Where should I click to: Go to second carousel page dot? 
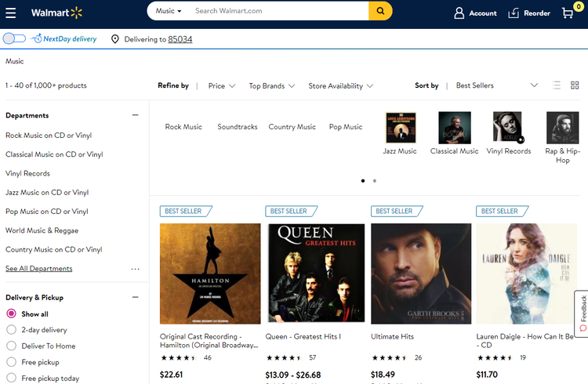pos(374,181)
